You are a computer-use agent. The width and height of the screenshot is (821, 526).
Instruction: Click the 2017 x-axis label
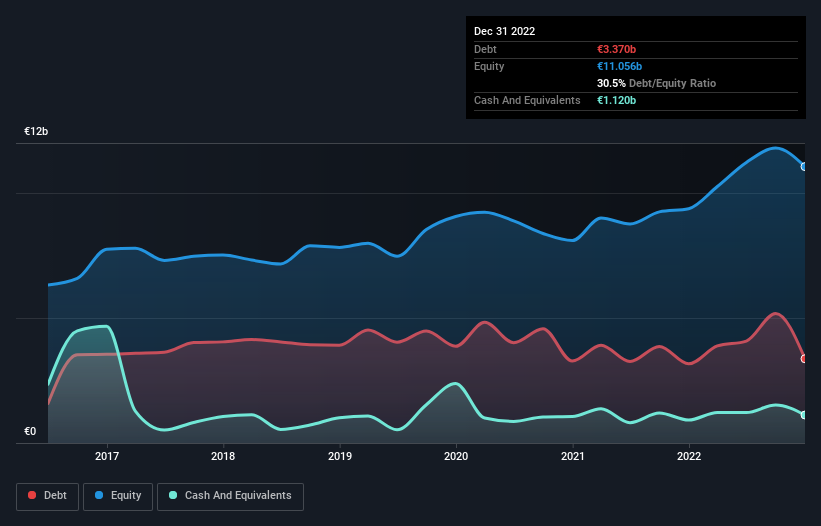tap(107, 456)
